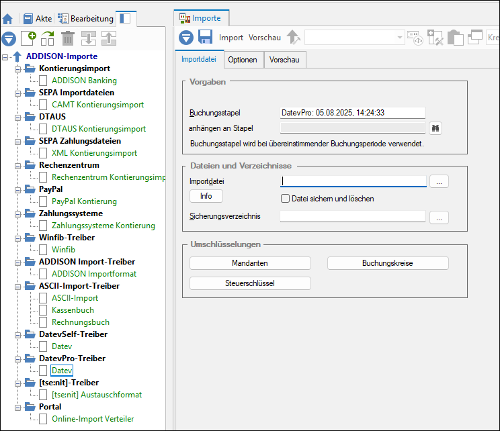The width and height of the screenshot is (500, 431).
Task: Collapse the DTAUS folder
Action: pos(18,118)
